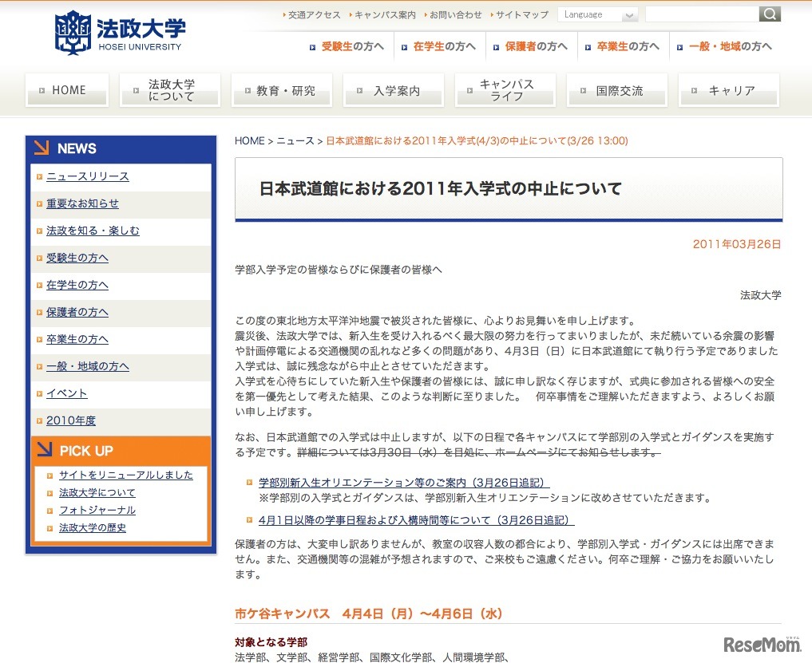Go to 一般・地域の方へ in the top audience menu
Viewport: 812px width, 663px height.
(x=731, y=46)
